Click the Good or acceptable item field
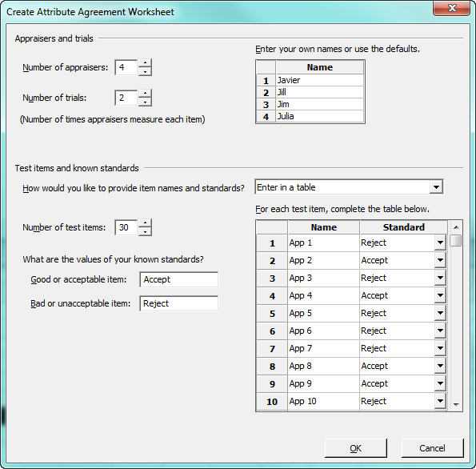The height and width of the screenshot is (469, 476). click(x=179, y=279)
